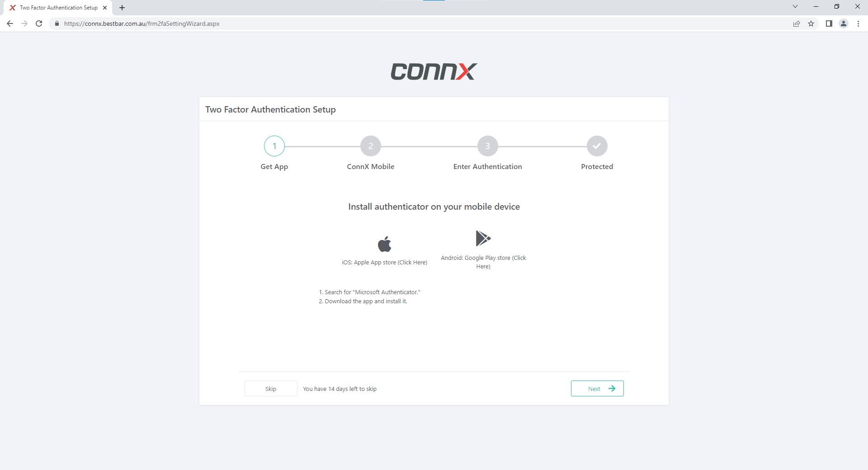Click the Protected step label
This screenshot has width=868, height=470.
click(x=597, y=167)
